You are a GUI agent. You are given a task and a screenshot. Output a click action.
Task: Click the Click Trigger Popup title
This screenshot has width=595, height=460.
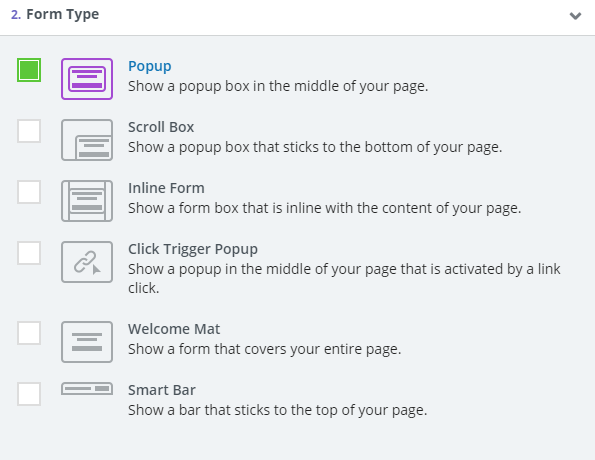(193, 250)
